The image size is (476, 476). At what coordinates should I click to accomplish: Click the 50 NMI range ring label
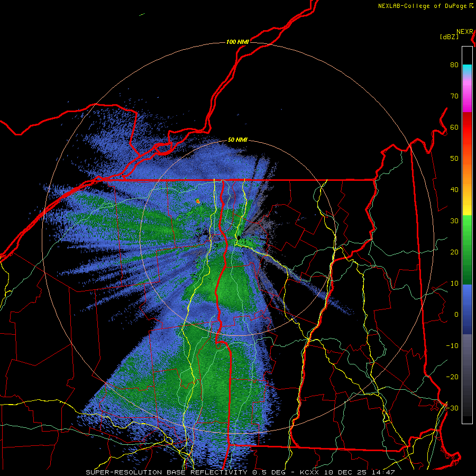(x=237, y=140)
